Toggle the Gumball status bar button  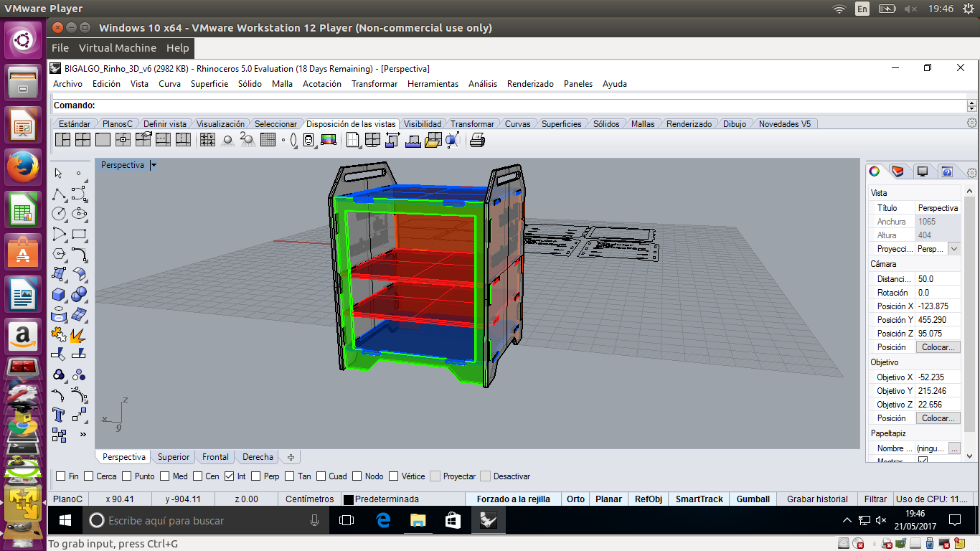click(x=753, y=499)
